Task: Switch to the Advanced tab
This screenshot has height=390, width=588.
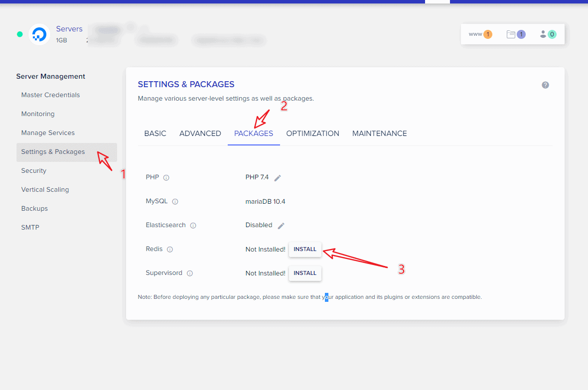Action: tap(200, 133)
